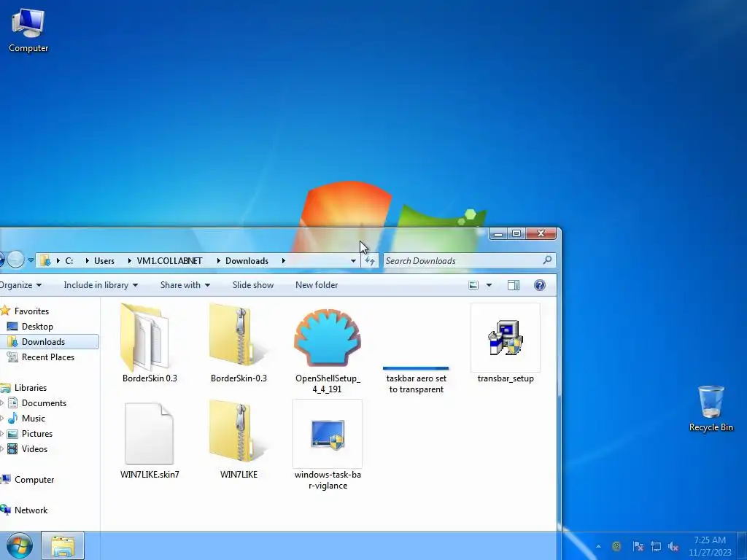Click the refresh button beside address bar
Viewport: 747px width, 560px height.
(370, 260)
